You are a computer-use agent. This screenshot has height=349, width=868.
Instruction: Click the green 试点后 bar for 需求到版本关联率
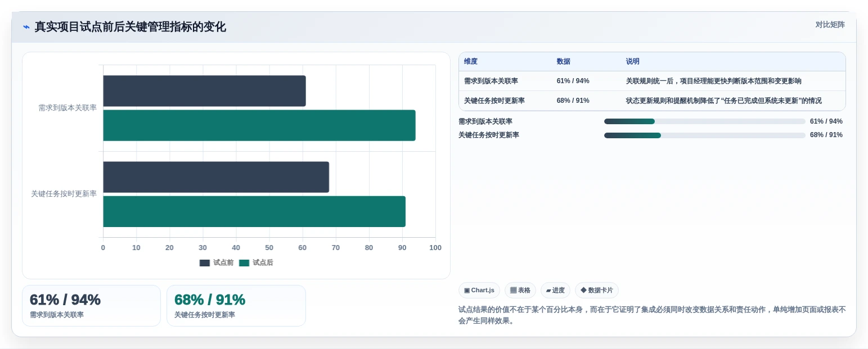tap(259, 125)
